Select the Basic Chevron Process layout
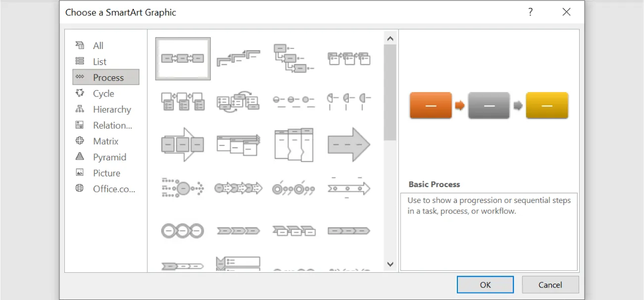The image size is (644, 300). coord(238,230)
